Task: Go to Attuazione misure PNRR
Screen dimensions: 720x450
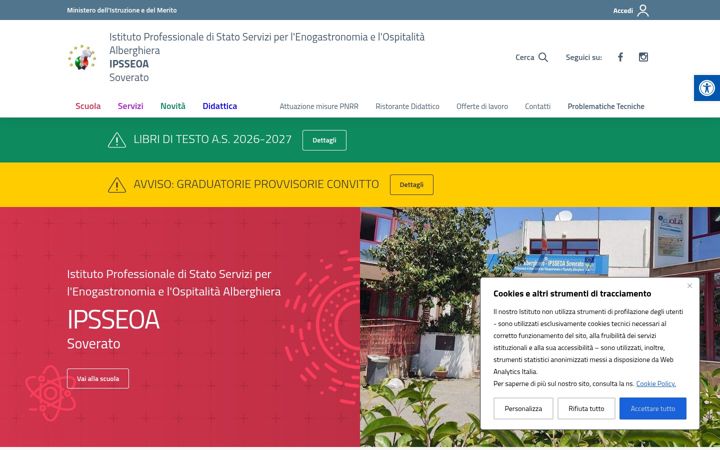Action: click(319, 107)
